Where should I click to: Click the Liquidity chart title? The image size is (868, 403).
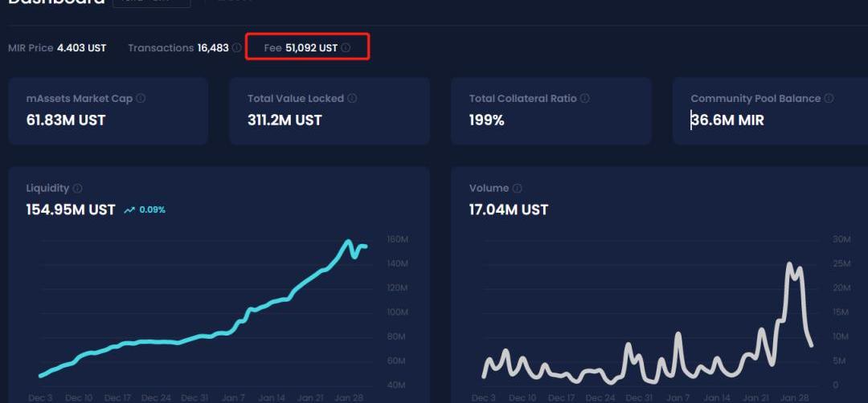coord(47,189)
